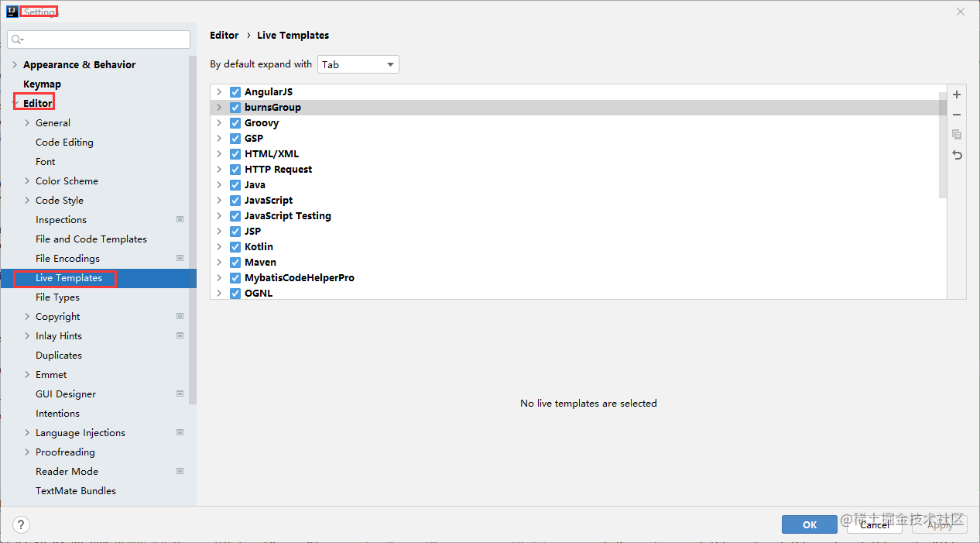Viewport: 980px width, 543px height.
Task: Click the template list vertical scrollbar
Action: tap(943, 144)
